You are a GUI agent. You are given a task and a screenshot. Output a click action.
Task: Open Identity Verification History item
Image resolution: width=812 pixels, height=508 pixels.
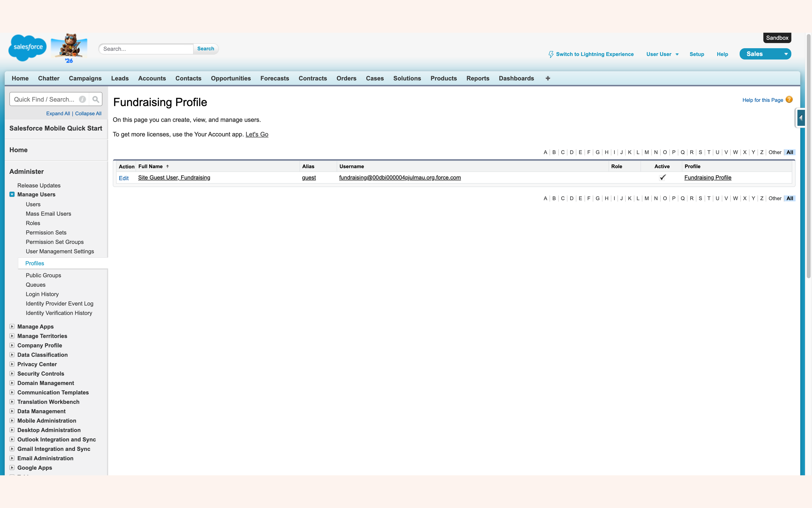pos(59,313)
